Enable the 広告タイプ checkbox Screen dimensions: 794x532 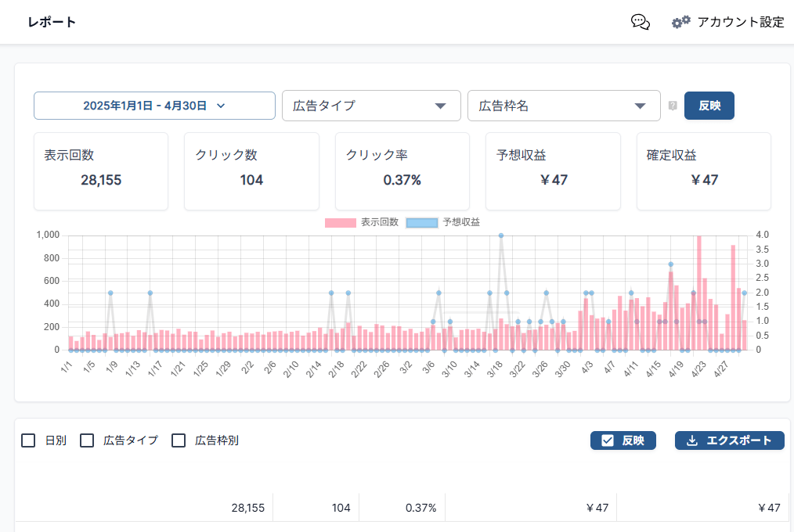point(87,440)
